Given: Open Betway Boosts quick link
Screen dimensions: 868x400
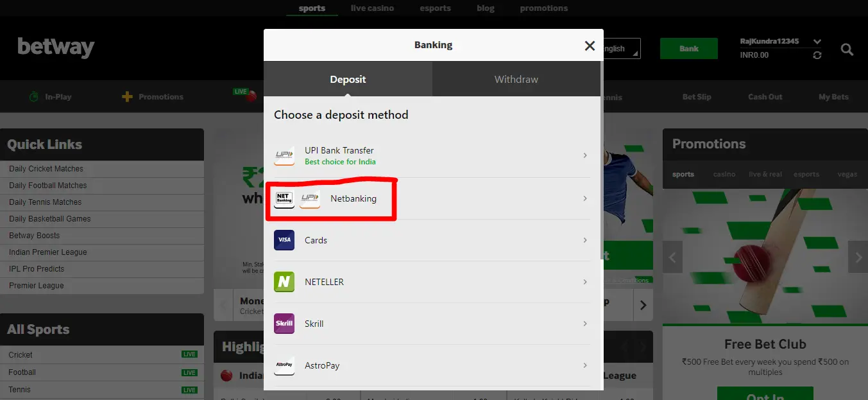Looking at the screenshot, I should [102, 236].
